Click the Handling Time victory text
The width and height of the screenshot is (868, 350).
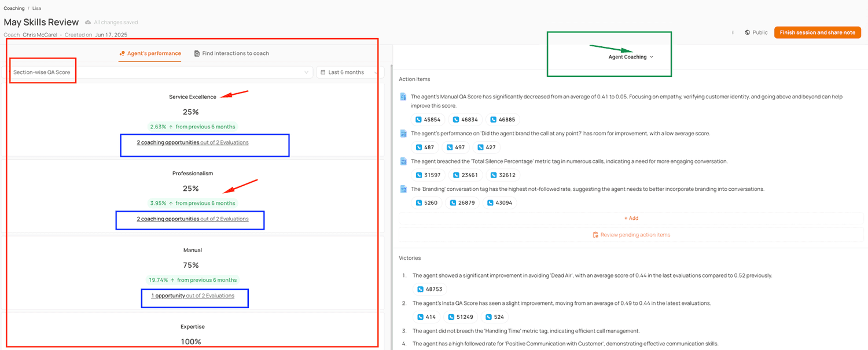(x=526, y=331)
